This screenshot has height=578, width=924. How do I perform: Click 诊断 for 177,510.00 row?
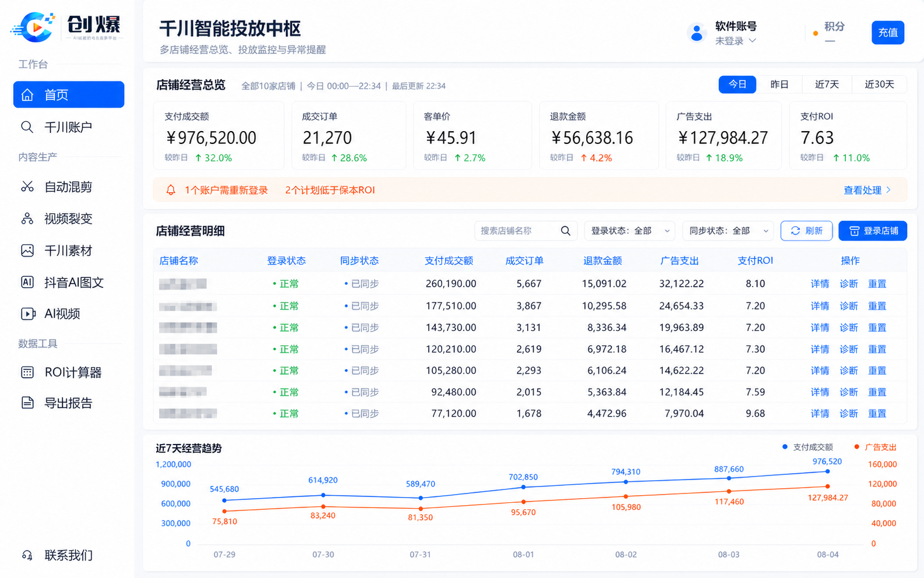click(848, 306)
